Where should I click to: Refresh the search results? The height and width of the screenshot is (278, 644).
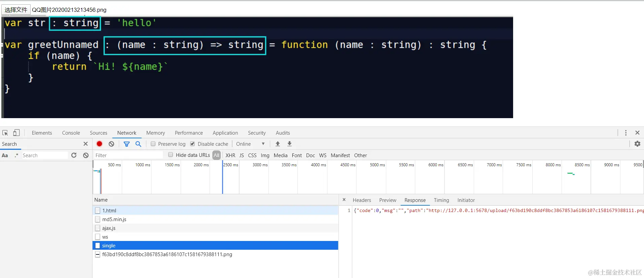pyautogui.click(x=74, y=155)
